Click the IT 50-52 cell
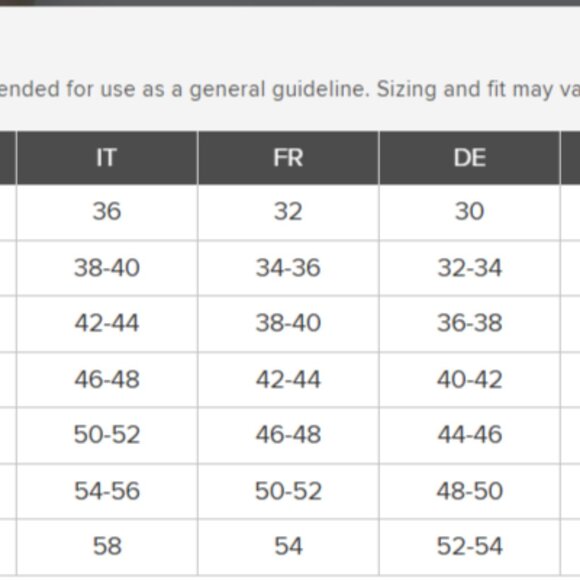 (x=107, y=435)
